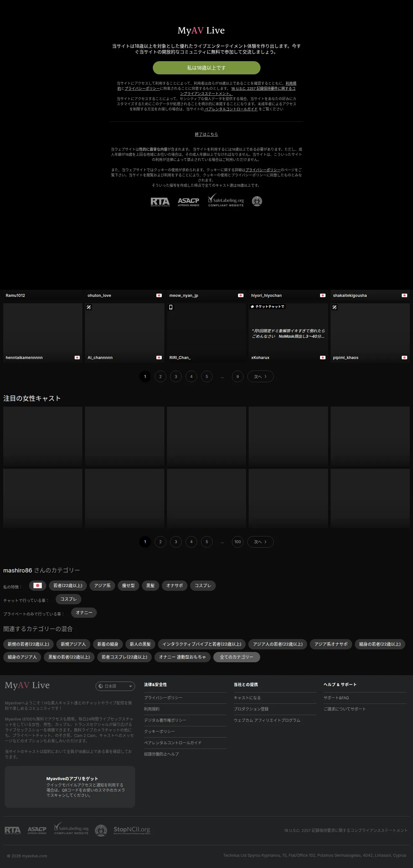Click the Japan flag category chip
This screenshot has width=413, height=868.
coord(37,585)
